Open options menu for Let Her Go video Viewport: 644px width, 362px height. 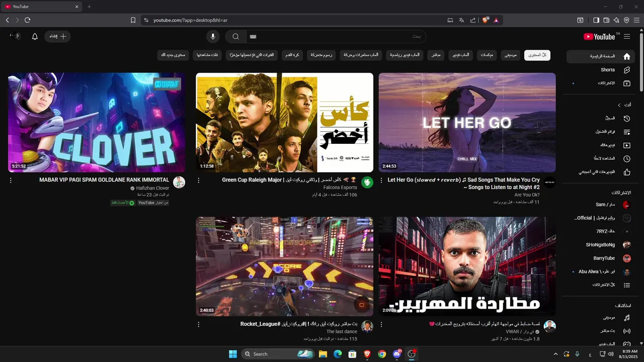coord(381,180)
